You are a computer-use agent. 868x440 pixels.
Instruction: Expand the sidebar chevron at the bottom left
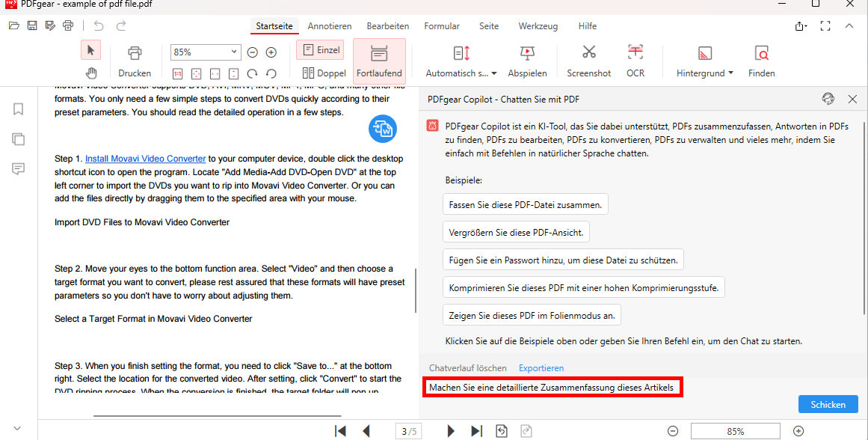[x=17, y=428]
